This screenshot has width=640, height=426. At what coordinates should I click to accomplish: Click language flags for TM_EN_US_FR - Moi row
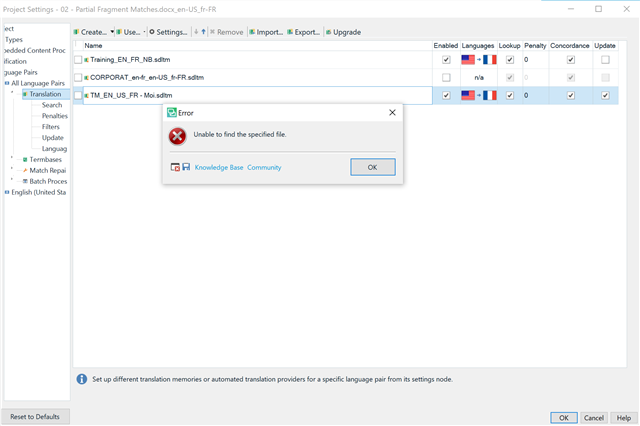coord(479,95)
